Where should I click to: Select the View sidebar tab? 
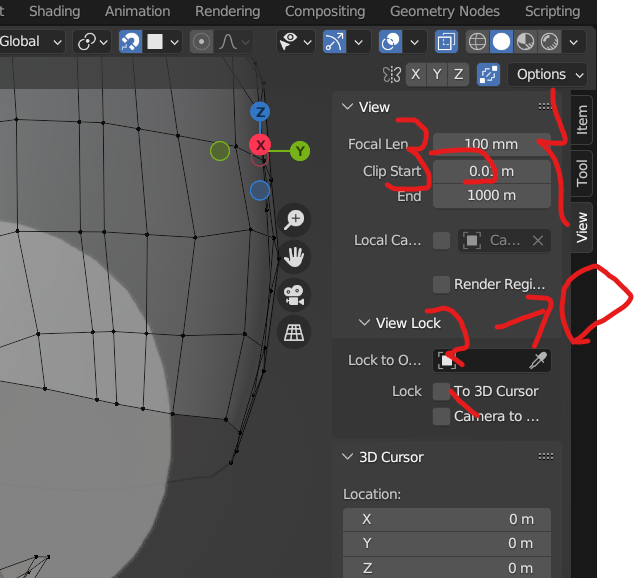pos(582,228)
